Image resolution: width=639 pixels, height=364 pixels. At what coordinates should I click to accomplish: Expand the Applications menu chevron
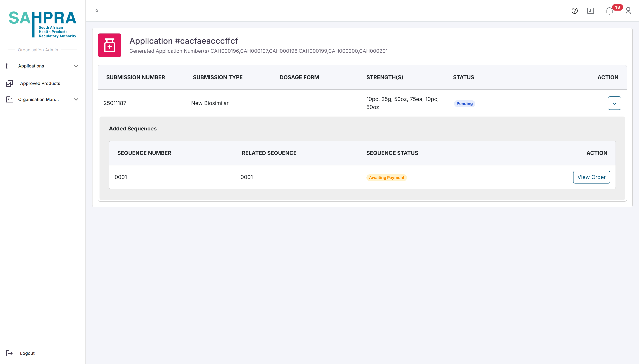point(76,66)
